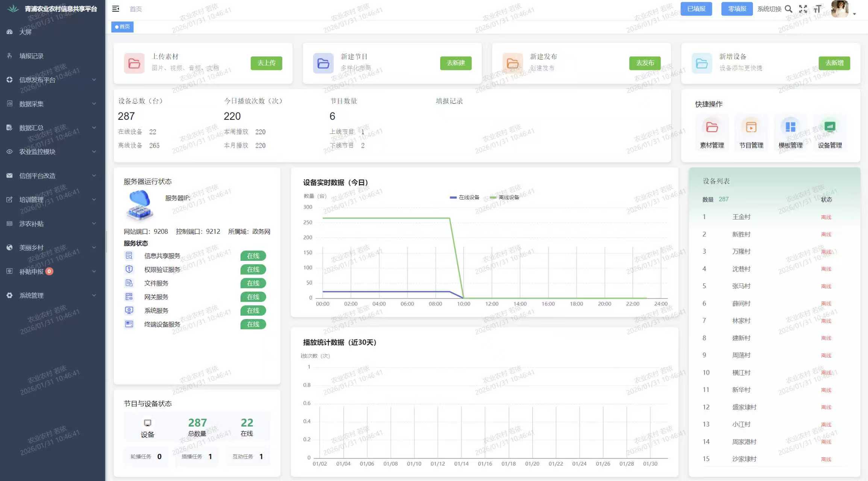Click the 去上传 button
The height and width of the screenshot is (481, 868).
click(x=266, y=63)
